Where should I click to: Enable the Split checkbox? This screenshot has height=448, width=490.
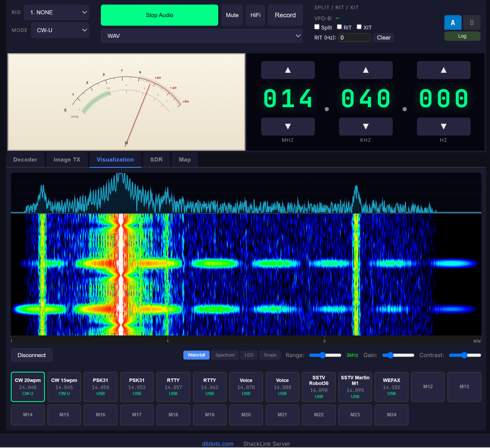tap(317, 27)
